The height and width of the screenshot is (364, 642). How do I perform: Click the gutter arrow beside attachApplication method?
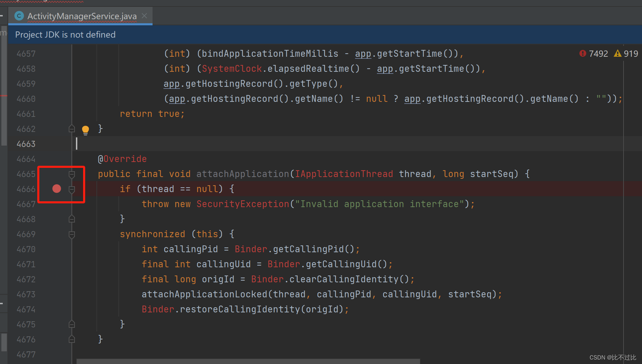[x=72, y=174]
